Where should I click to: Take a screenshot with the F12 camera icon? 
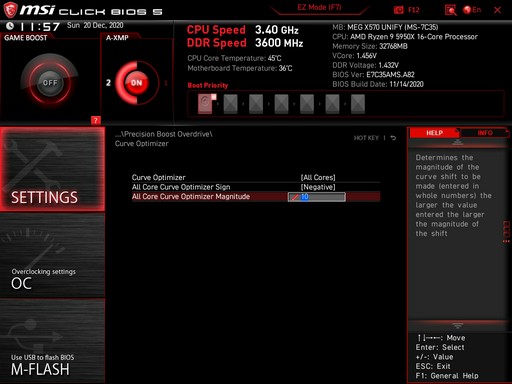(x=399, y=10)
